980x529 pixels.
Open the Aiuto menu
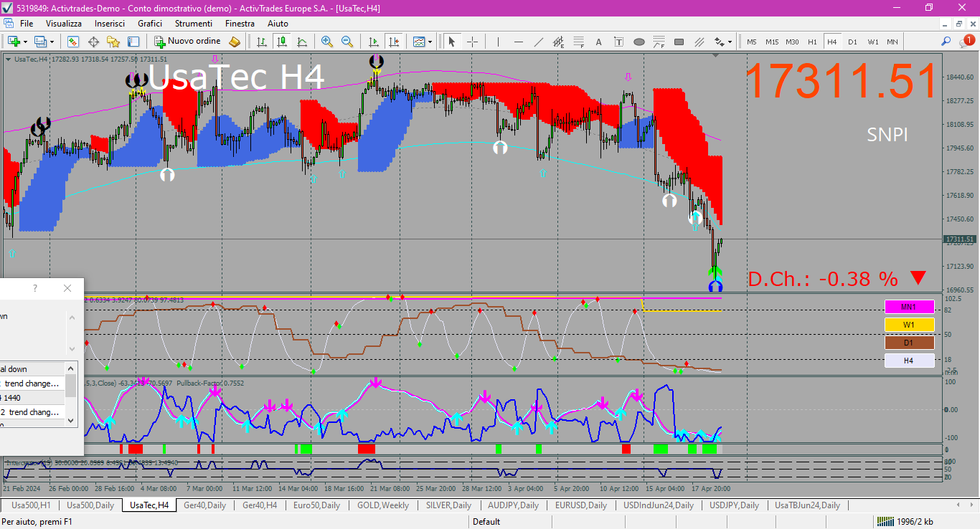click(278, 24)
